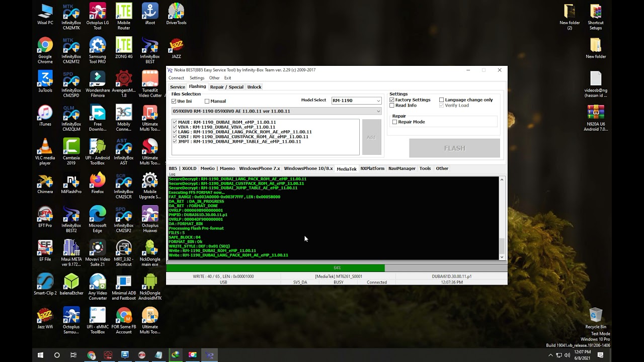Open the JAZZ desktop shortcut
This screenshot has height=362, width=644.
click(x=176, y=48)
